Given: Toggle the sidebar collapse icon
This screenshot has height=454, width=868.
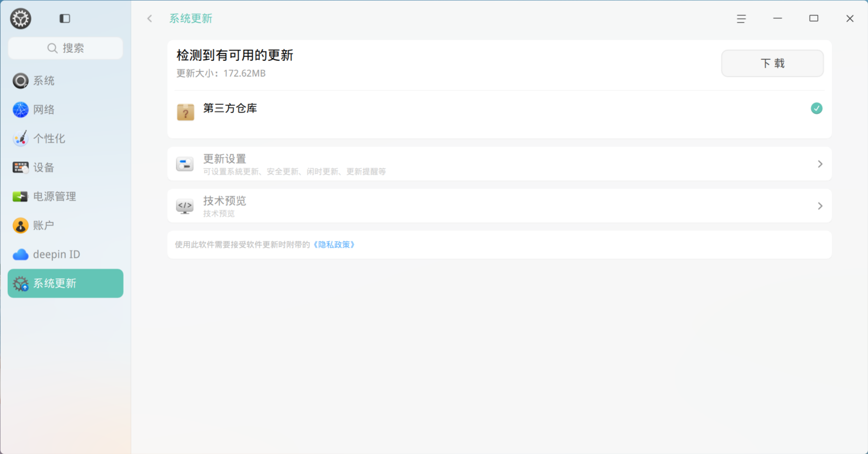Looking at the screenshot, I should pyautogui.click(x=65, y=18).
